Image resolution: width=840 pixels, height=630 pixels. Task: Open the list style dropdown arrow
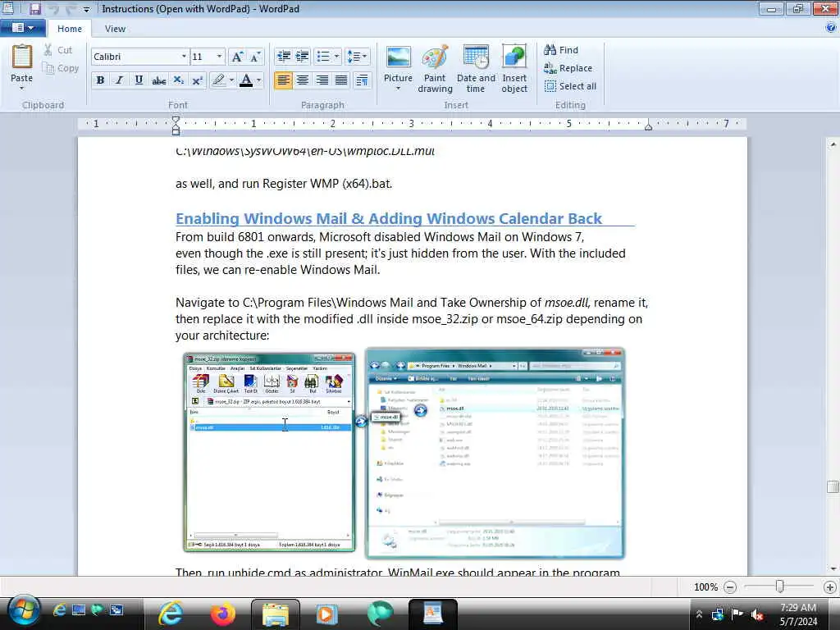tap(336, 57)
